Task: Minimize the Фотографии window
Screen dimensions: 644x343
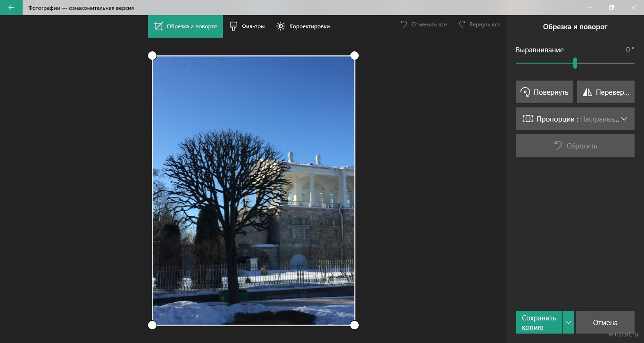Action: (x=589, y=8)
